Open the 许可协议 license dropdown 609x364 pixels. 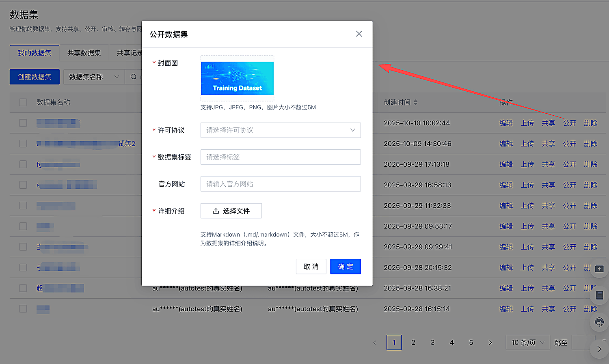(x=281, y=130)
